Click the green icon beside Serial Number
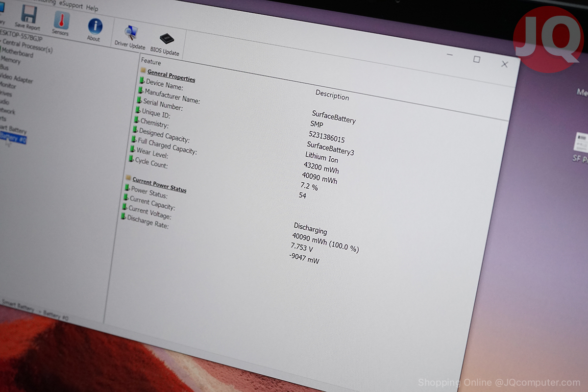588x392 pixels. [x=140, y=100]
